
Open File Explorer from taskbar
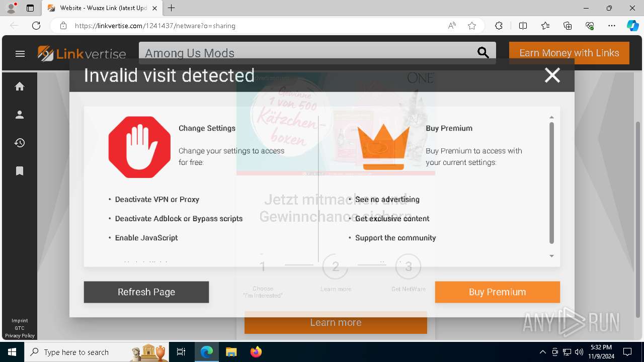[231, 352]
